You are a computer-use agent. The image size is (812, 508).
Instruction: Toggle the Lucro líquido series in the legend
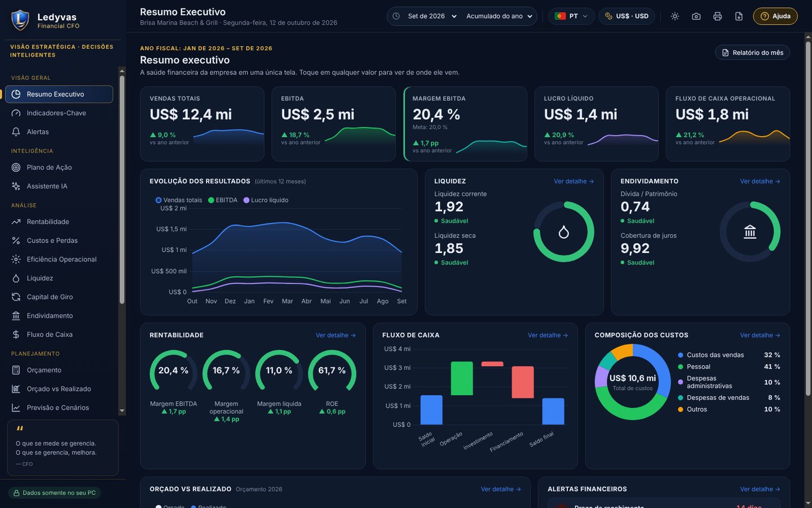pyautogui.click(x=266, y=200)
